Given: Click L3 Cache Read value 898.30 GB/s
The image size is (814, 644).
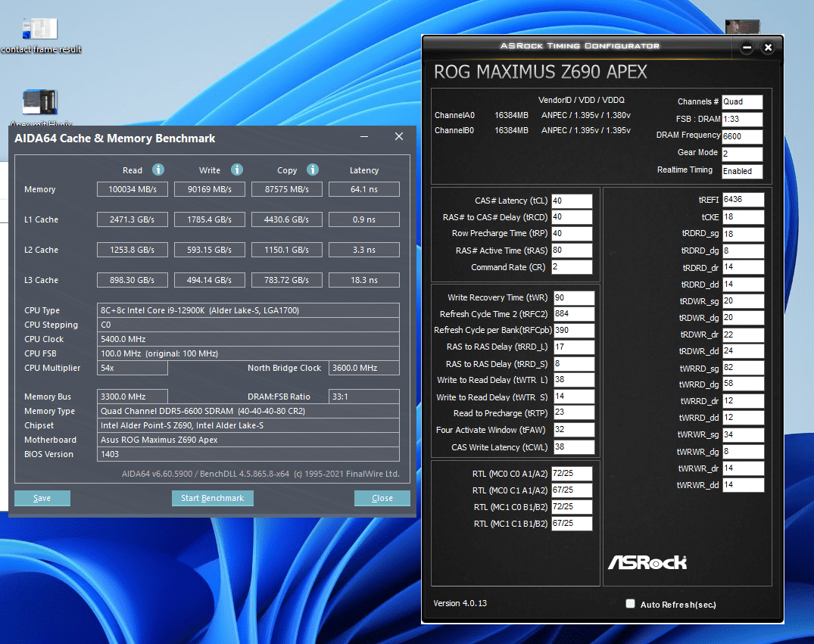Looking at the screenshot, I should pos(133,280).
